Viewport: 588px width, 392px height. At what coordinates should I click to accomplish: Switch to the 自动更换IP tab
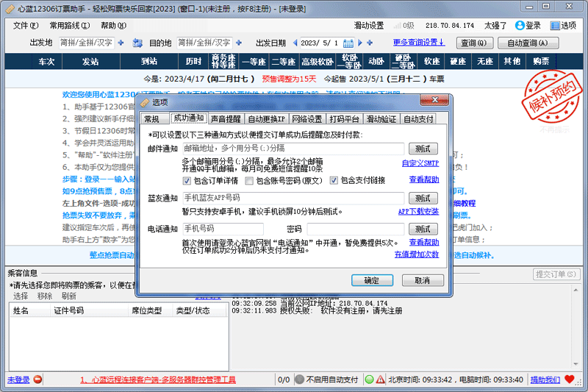(x=266, y=118)
